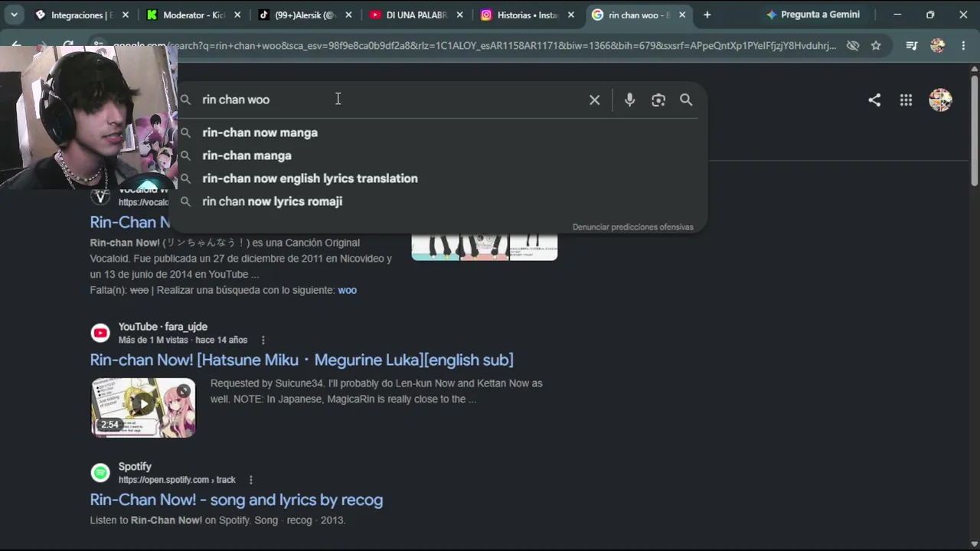Click the "woo" search-instead link
Screen dimensions: 980x551
(x=348, y=290)
